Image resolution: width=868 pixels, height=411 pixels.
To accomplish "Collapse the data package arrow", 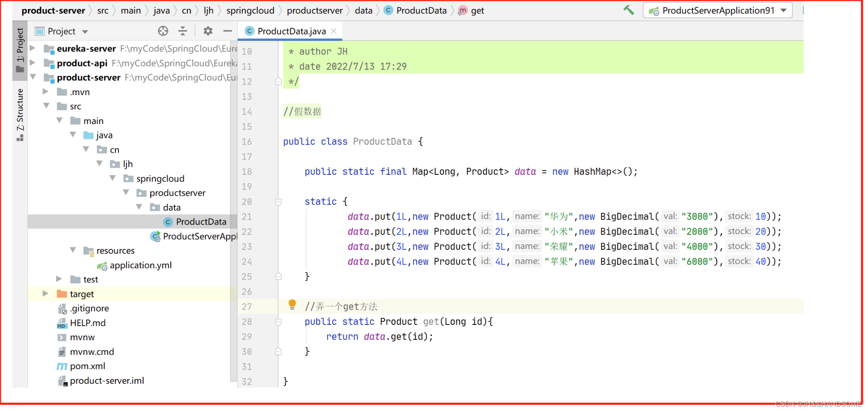I will (139, 207).
